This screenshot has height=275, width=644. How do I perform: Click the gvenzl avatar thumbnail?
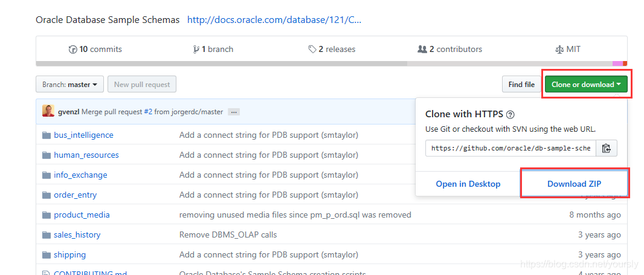[48, 111]
